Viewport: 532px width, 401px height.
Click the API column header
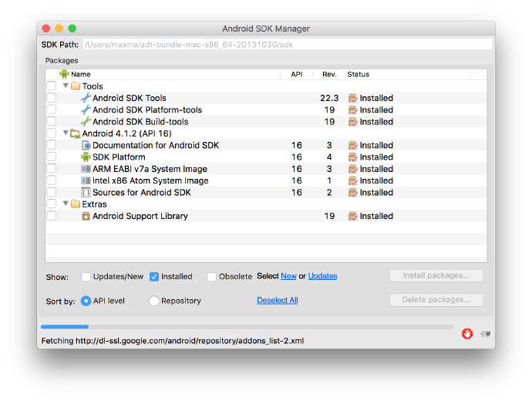[x=297, y=74]
